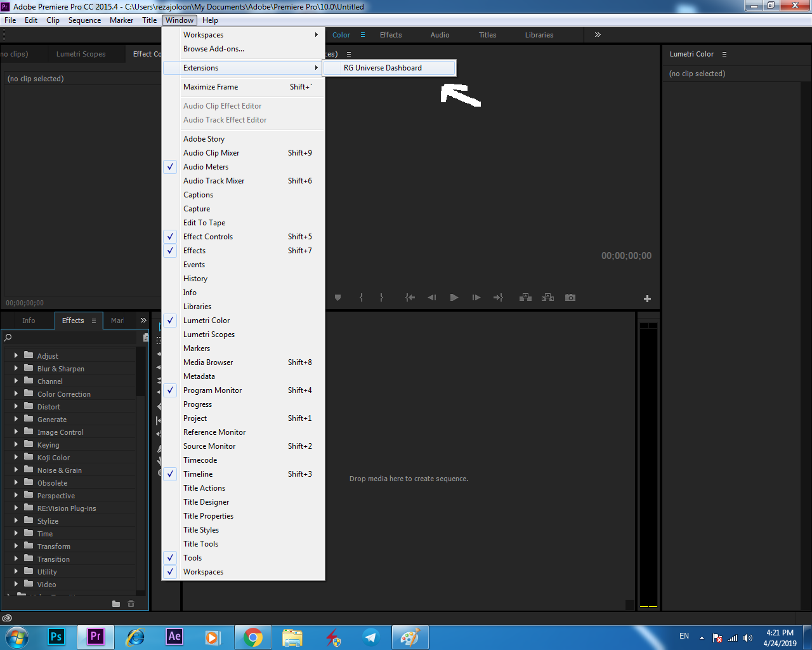Click the Program Monitor timecode 00;00;00;00
The height and width of the screenshot is (650, 812).
[x=626, y=256]
